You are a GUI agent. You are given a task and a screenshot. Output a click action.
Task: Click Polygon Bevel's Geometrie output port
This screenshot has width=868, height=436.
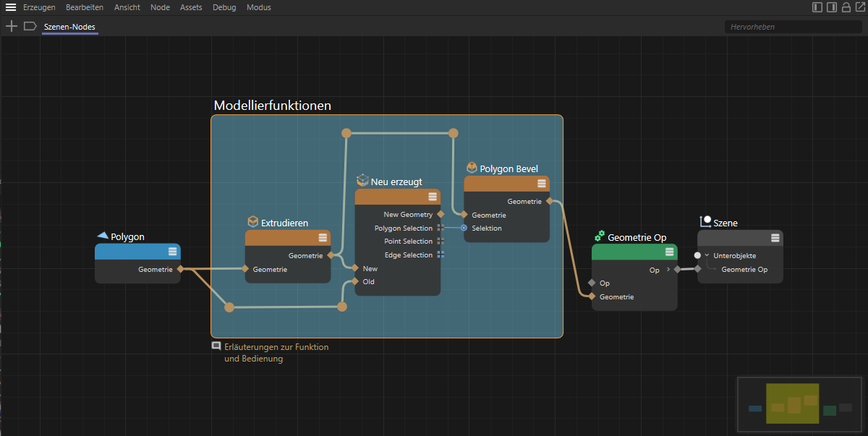550,201
